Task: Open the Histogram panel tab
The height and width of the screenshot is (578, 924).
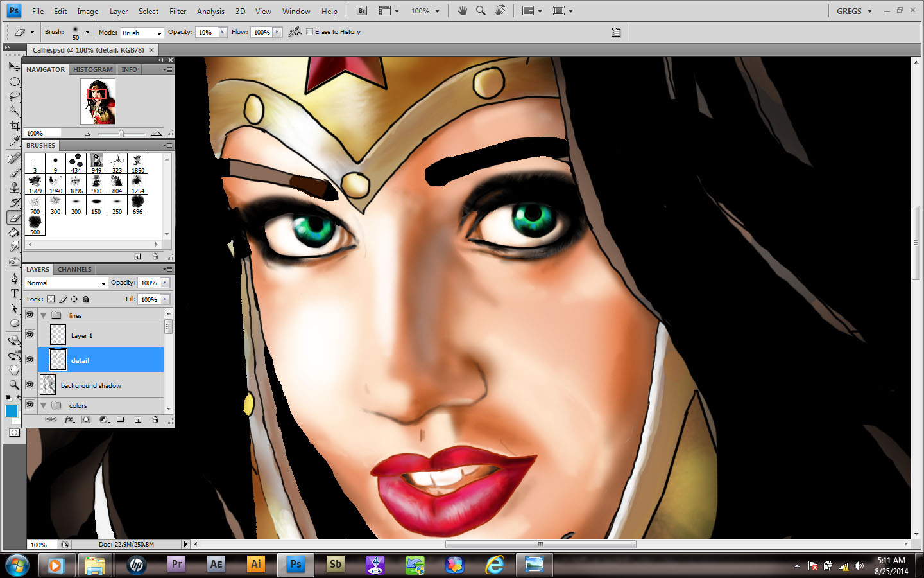Action: pyautogui.click(x=92, y=69)
